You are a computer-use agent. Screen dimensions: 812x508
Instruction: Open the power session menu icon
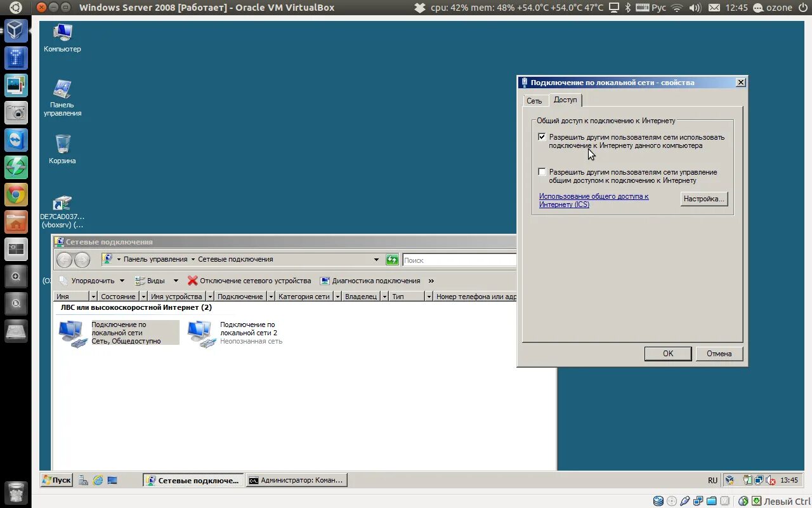coord(804,8)
